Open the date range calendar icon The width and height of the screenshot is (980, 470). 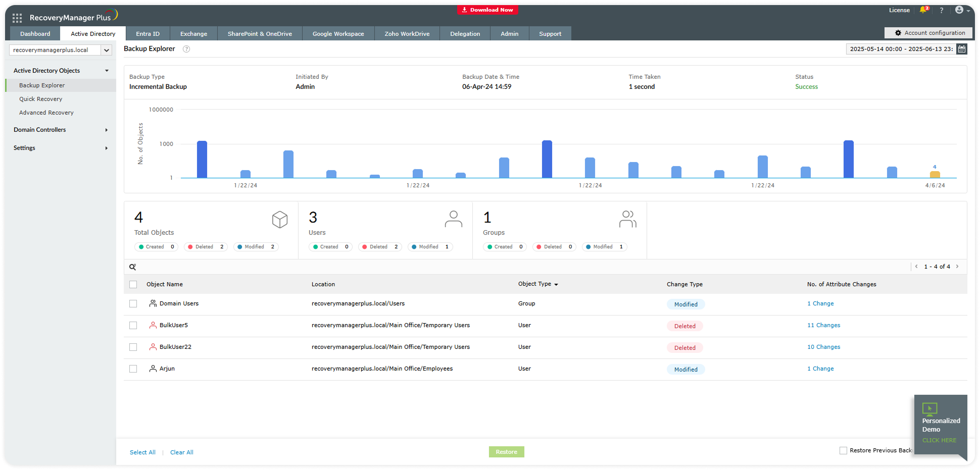coord(962,49)
